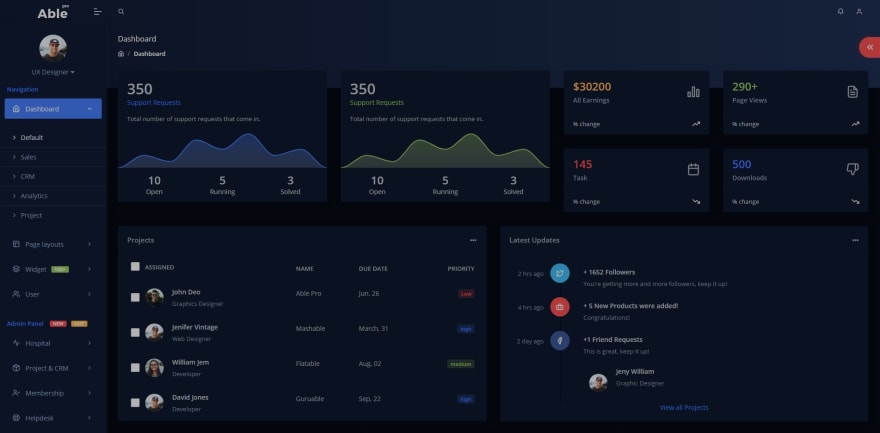Check the William Jem row checkbox
880x433 pixels.
[x=135, y=367]
